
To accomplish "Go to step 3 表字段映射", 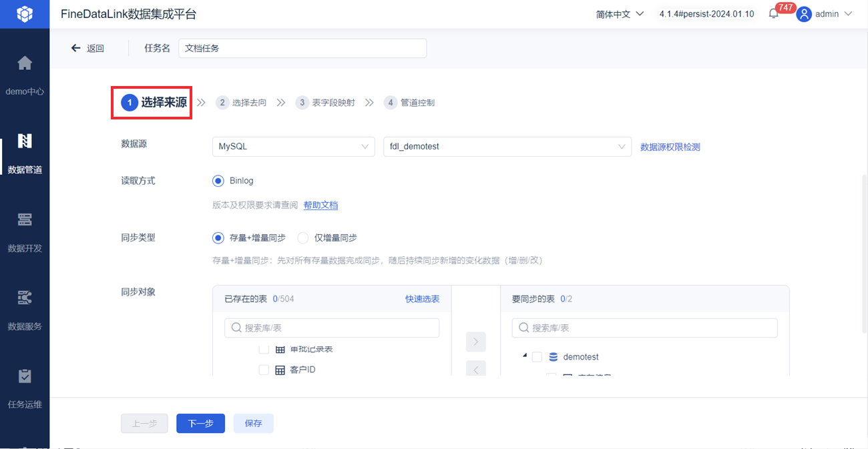I will click(325, 103).
